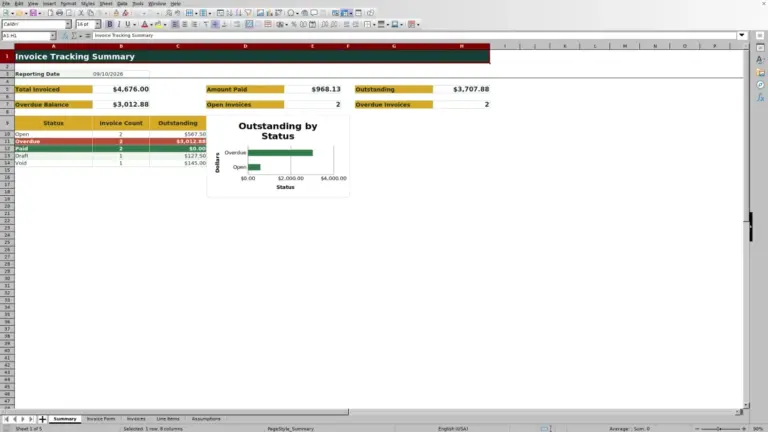Switch to the Assumptions sheet tab
Viewport: 768px width, 432px height.
pyautogui.click(x=206, y=419)
